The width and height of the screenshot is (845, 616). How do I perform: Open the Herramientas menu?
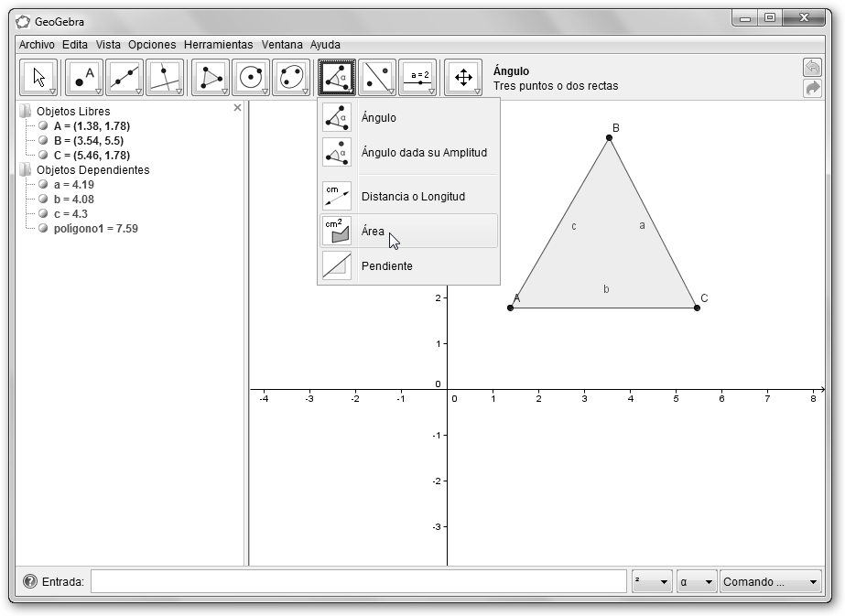218,44
